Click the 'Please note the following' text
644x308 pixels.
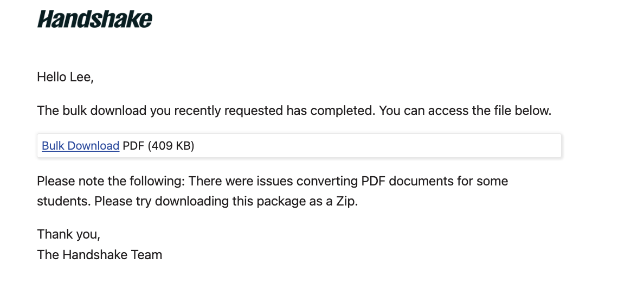[111, 181]
